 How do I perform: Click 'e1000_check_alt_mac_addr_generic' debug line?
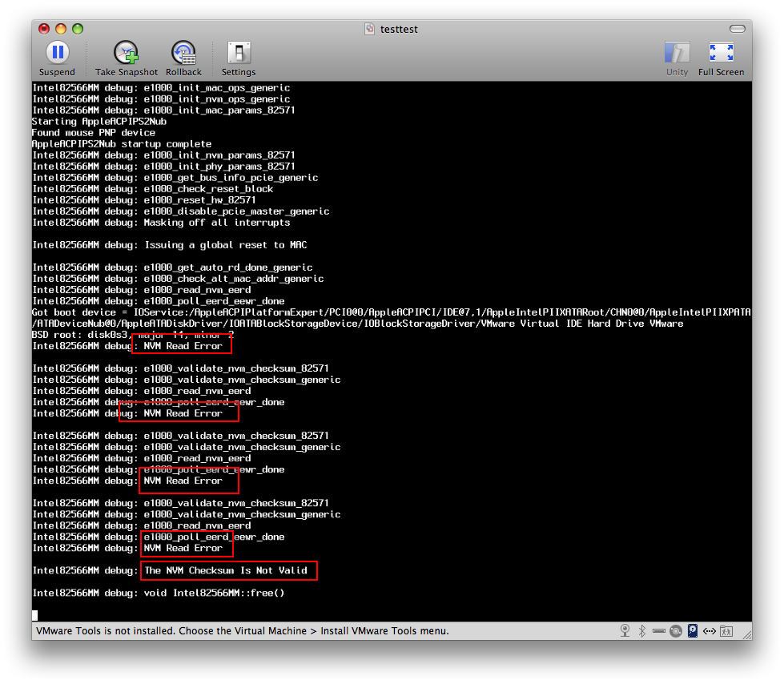pyautogui.click(x=178, y=279)
